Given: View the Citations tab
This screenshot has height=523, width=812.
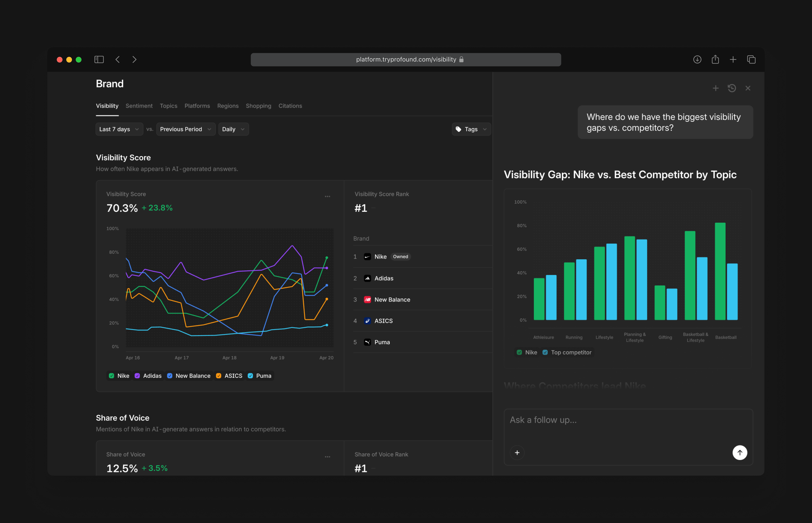Looking at the screenshot, I should [x=290, y=106].
